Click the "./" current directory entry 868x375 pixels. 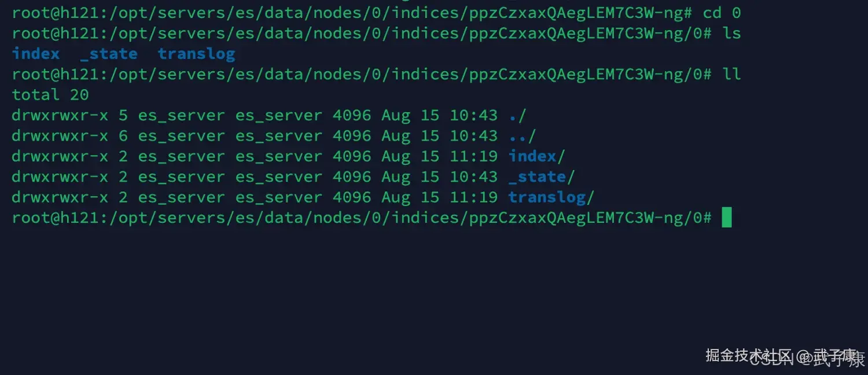517,115
